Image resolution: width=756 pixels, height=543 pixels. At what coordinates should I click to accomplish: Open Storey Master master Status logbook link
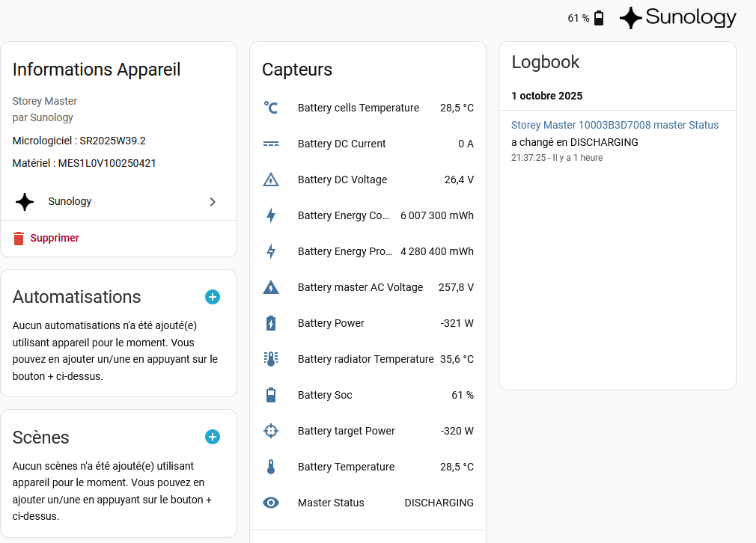[615, 125]
